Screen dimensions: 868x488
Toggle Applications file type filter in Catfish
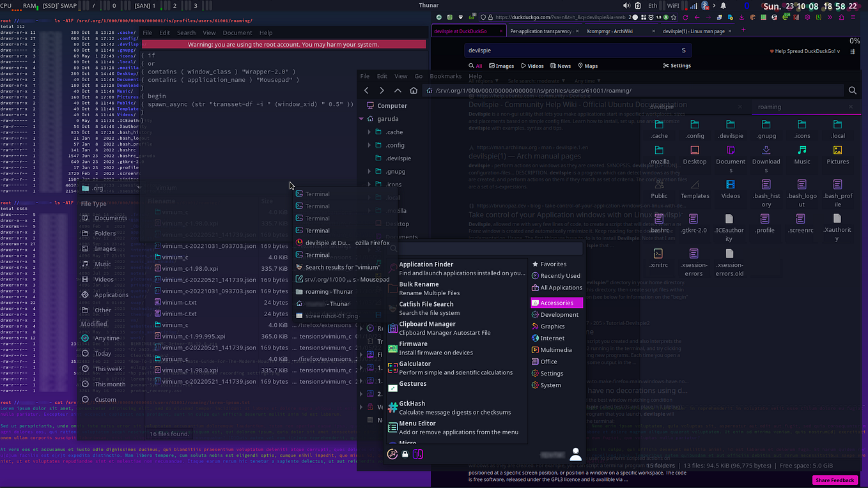tap(105, 294)
